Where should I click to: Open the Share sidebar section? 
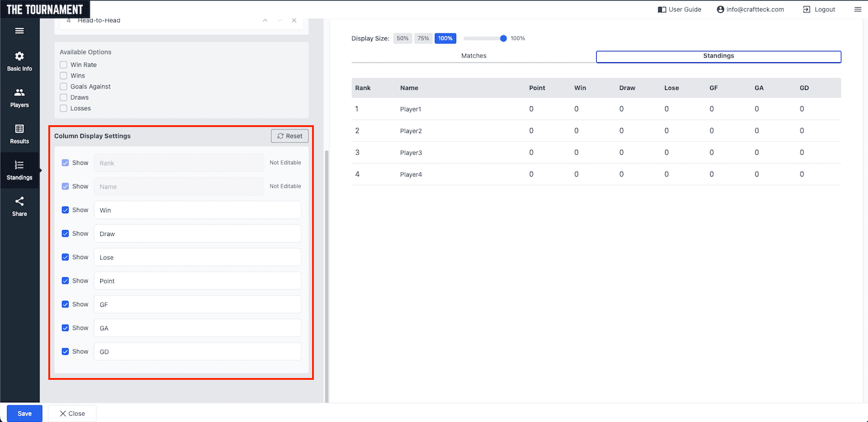(19, 206)
